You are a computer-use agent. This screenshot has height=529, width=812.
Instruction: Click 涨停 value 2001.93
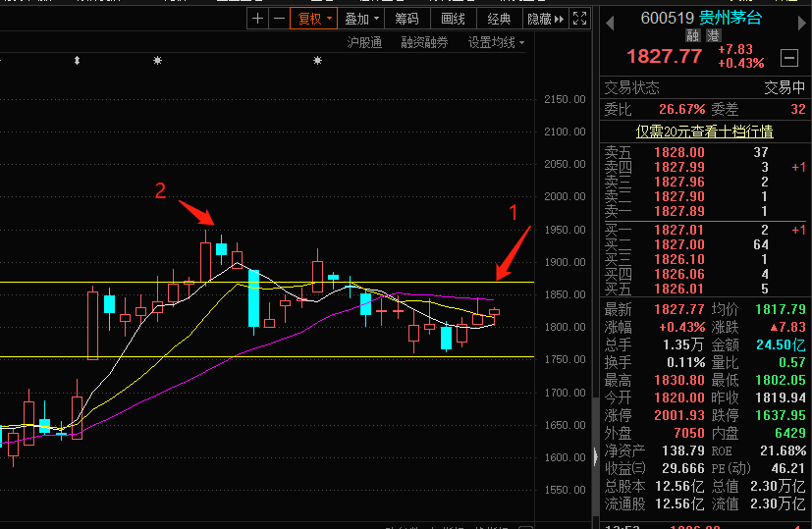coord(678,415)
